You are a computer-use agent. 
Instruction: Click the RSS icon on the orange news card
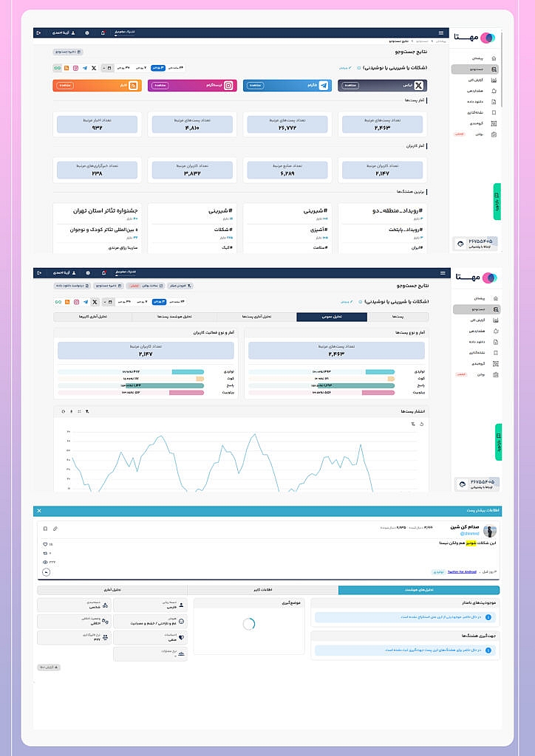pos(133,86)
